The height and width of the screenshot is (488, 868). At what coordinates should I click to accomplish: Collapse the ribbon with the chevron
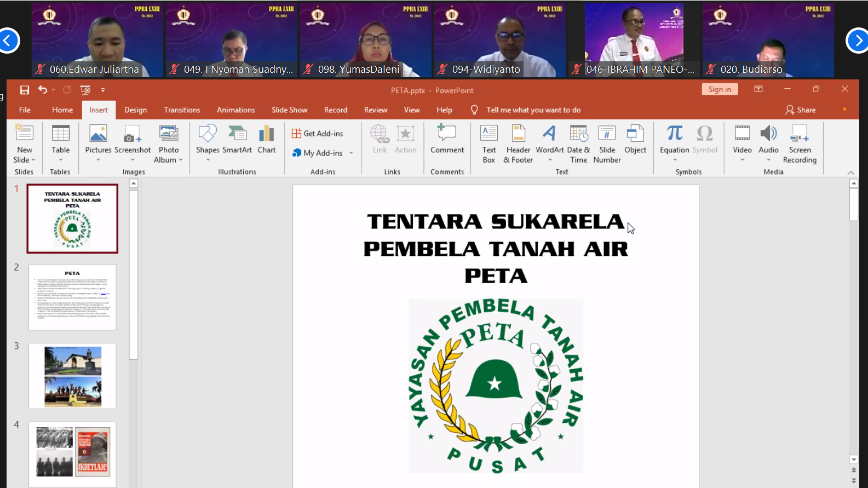click(850, 173)
